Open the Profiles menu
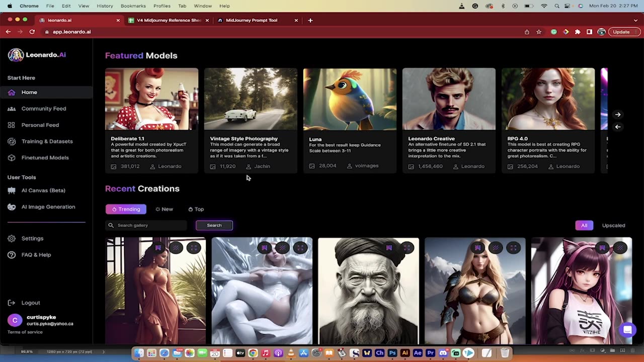Screen dimensions: 644x362 162,6
